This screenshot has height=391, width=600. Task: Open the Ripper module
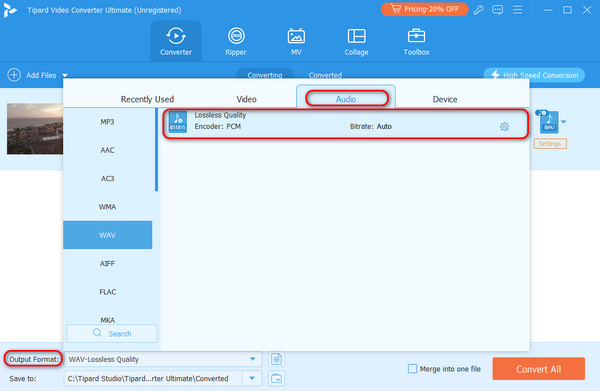point(236,41)
